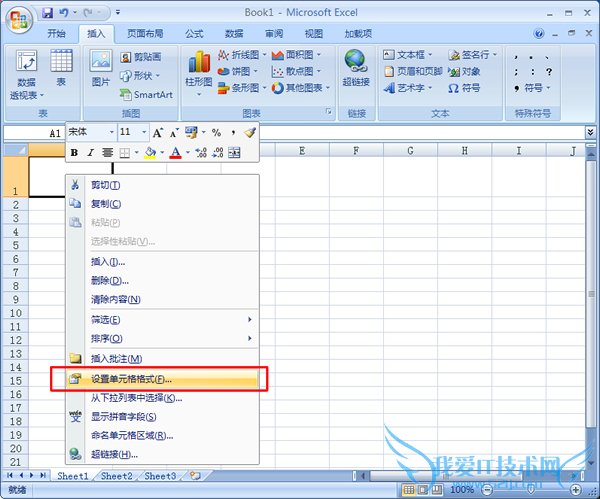Screen dimensions: 600x499
Task: Switch to Page Break Preview in status bar
Action: [437, 489]
